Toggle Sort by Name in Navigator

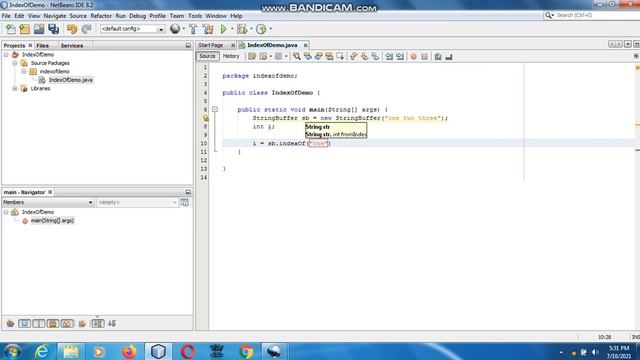click(x=98, y=324)
